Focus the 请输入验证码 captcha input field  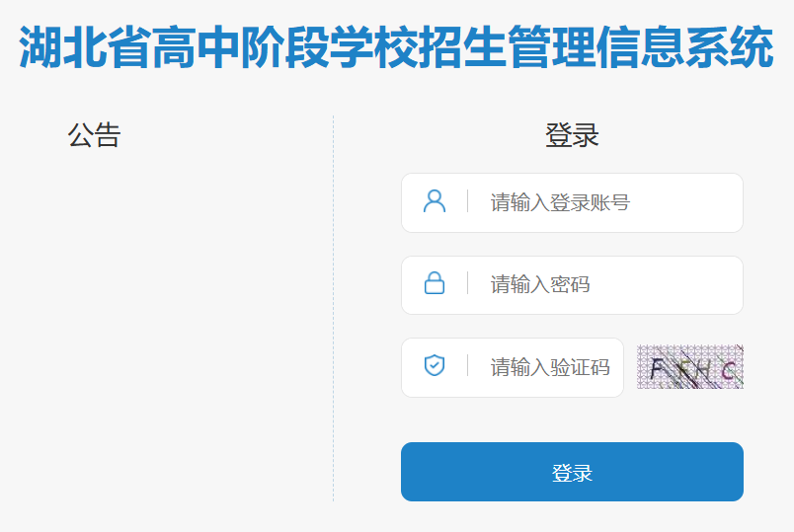513,367
